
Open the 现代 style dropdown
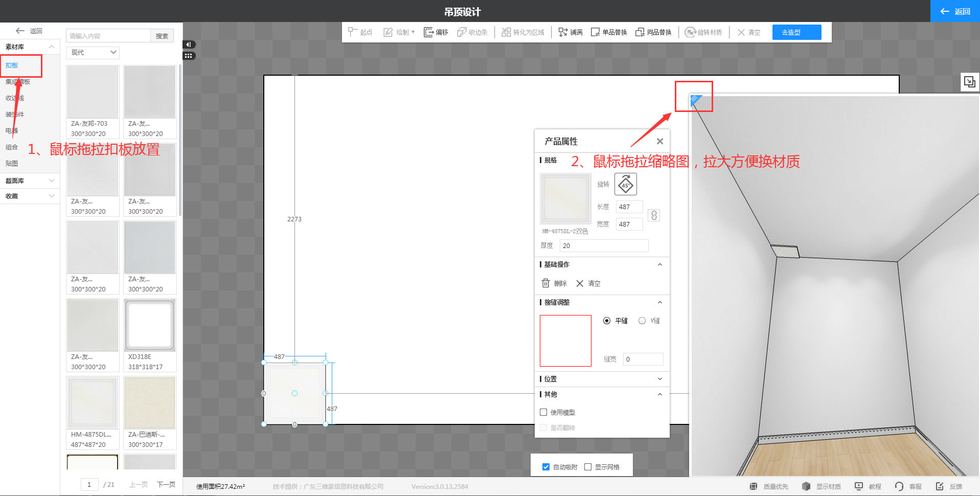coord(93,53)
